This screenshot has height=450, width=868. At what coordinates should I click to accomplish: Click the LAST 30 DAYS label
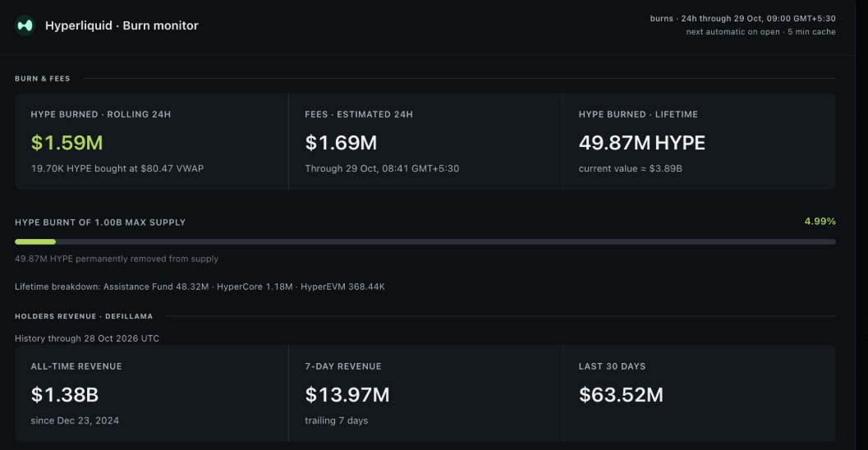(613, 366)
